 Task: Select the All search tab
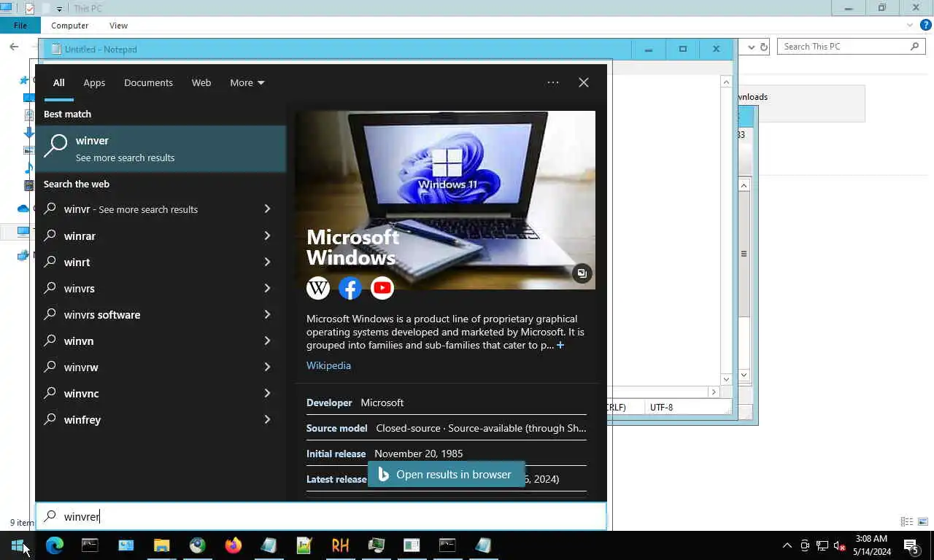pyautogui.click(x=58, y=82)
